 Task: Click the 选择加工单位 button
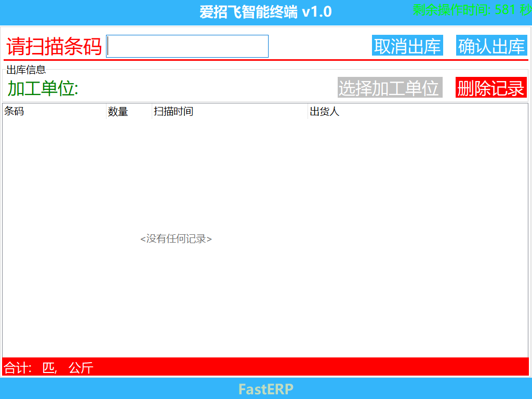tap(390, 87)
